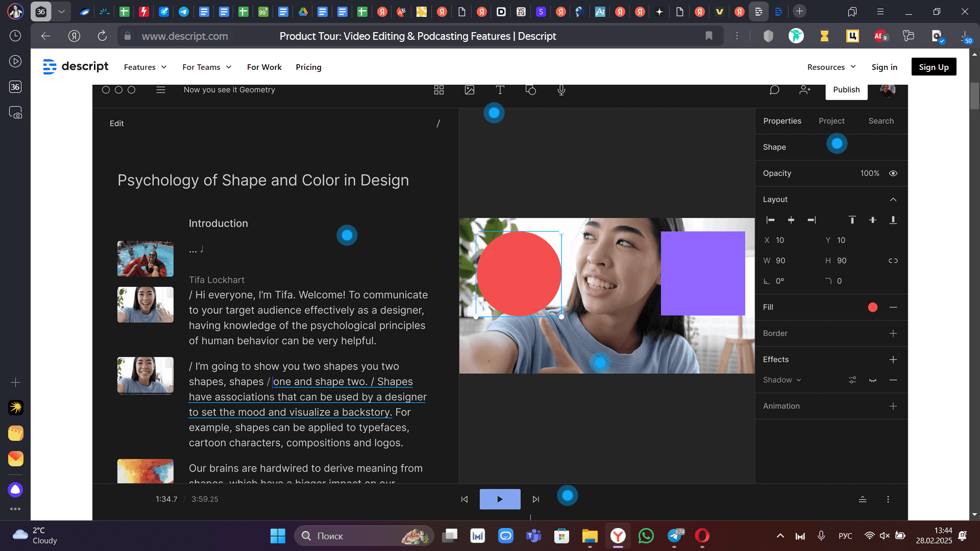
Task: Open the Search tab in side panel
Action: [x=881, y=121]
